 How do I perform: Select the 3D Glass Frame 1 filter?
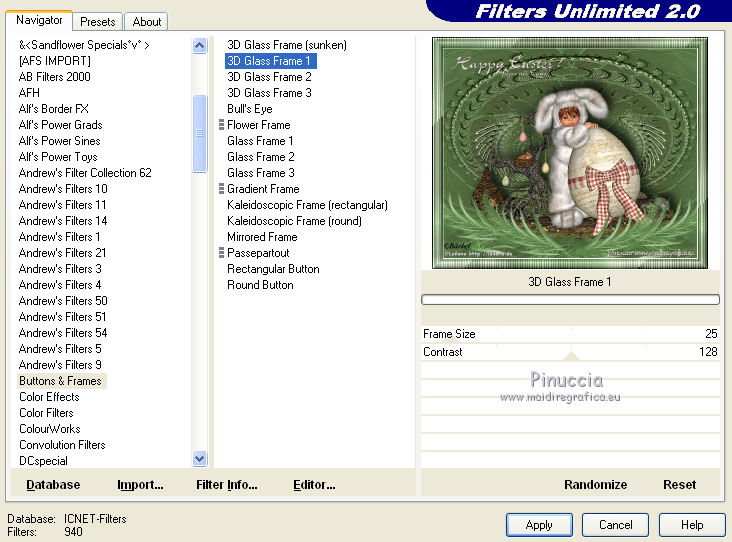click(x=270, y=61)
